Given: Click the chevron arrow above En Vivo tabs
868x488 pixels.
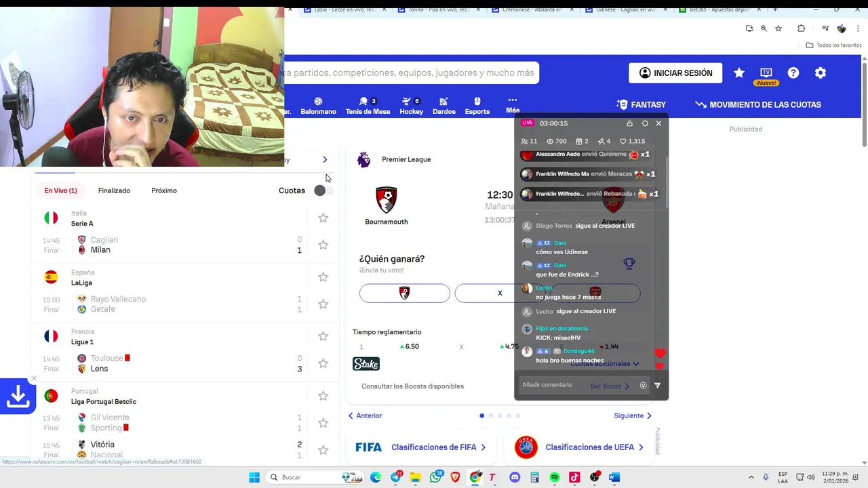Looking at the screenshot, I should tap(325, 160).
